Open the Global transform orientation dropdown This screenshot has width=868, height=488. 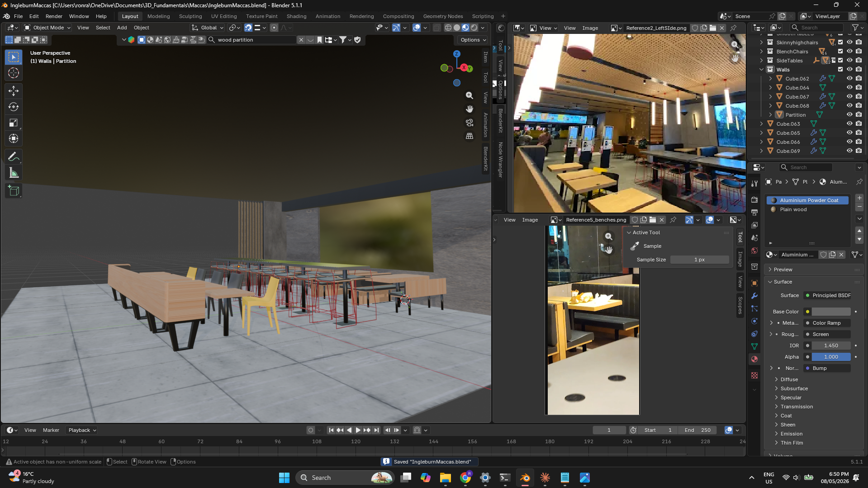pos(208,28)
